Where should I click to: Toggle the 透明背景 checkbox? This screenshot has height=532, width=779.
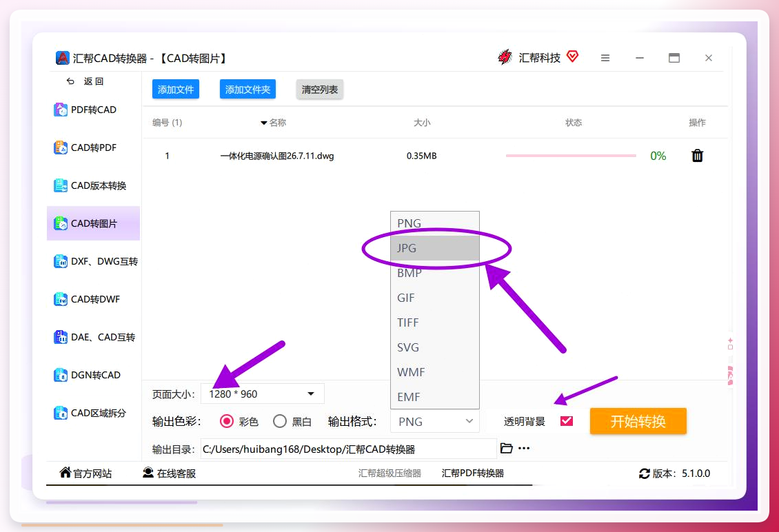(x=567, y=421)
